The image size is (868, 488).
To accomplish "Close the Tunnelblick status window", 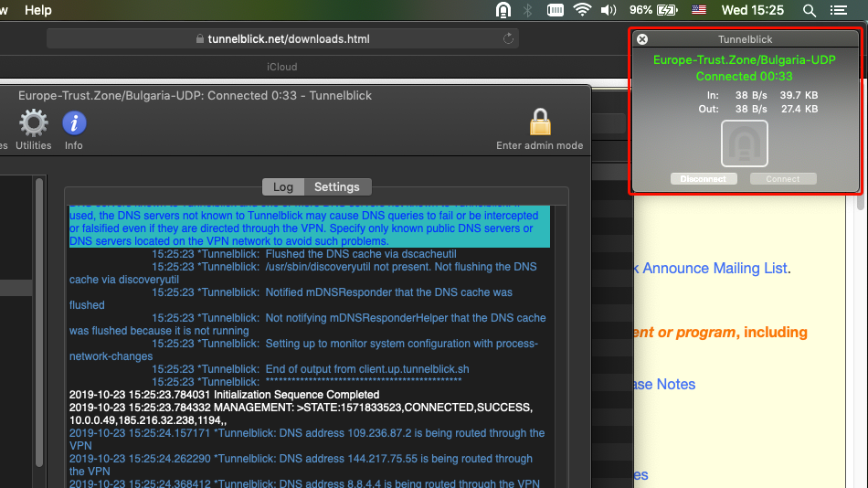I will point(642,39).
